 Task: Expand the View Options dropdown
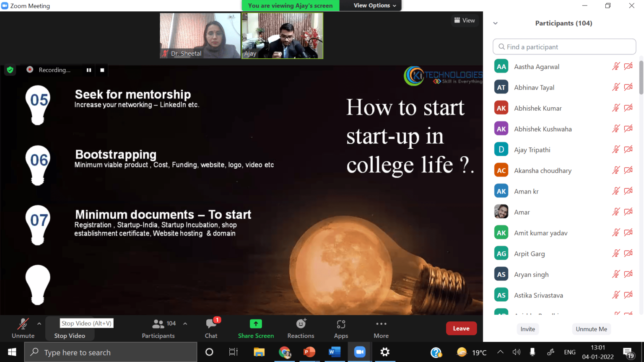(374, 5)
